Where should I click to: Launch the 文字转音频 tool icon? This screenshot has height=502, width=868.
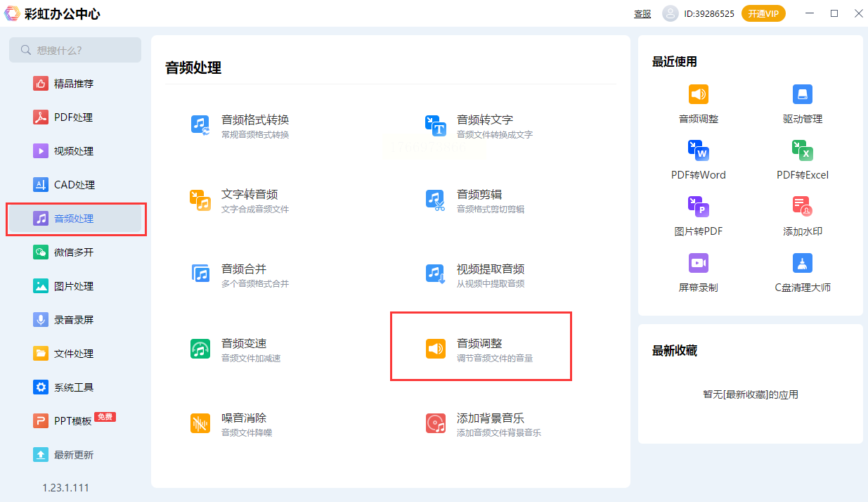coord(200,200)
